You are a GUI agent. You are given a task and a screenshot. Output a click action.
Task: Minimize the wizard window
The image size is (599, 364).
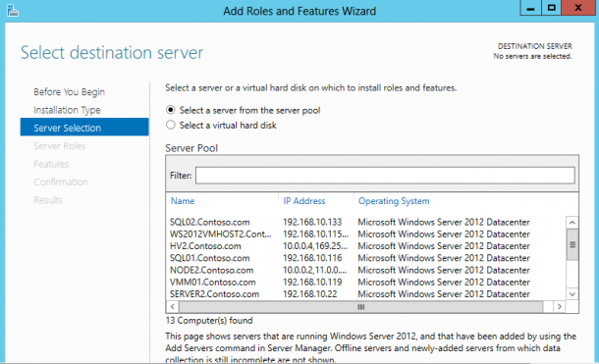[x=530, y=8]
